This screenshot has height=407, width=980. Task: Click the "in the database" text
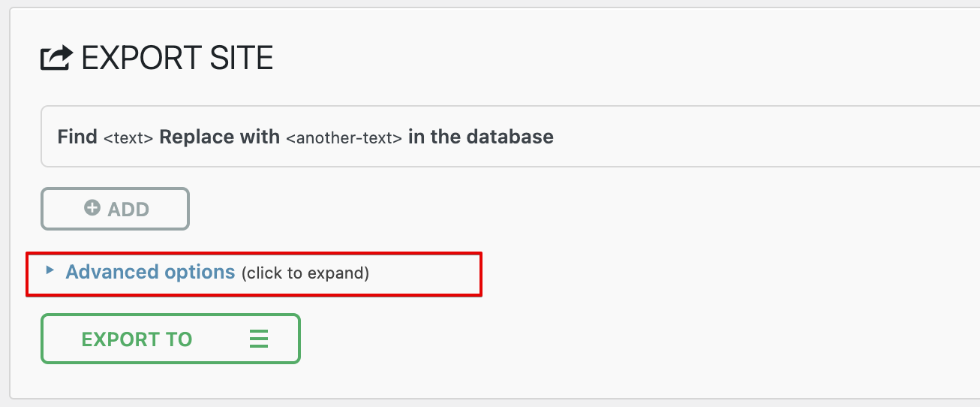click(481, 137)
